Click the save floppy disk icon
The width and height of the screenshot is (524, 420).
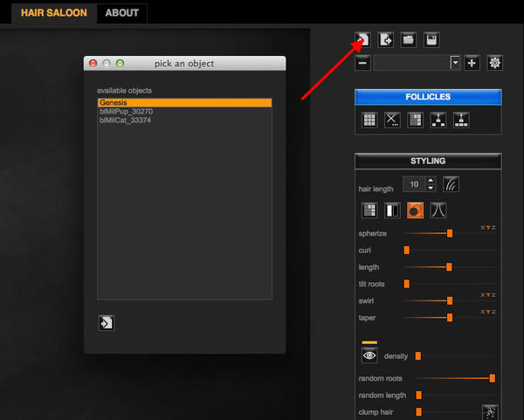[431, 40]
